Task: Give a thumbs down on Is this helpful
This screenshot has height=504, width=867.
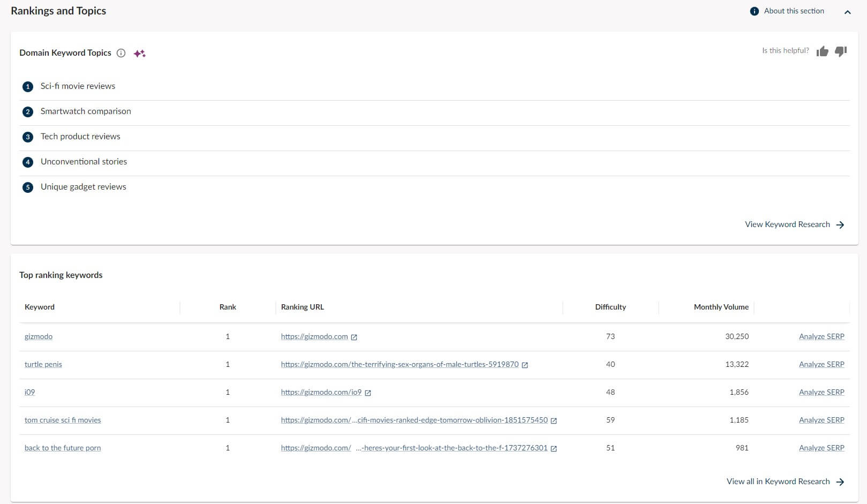Action: coord(841,51)
